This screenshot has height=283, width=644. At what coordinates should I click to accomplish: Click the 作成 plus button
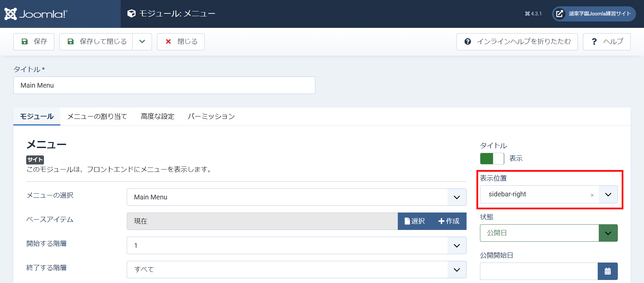coord(449,221)
